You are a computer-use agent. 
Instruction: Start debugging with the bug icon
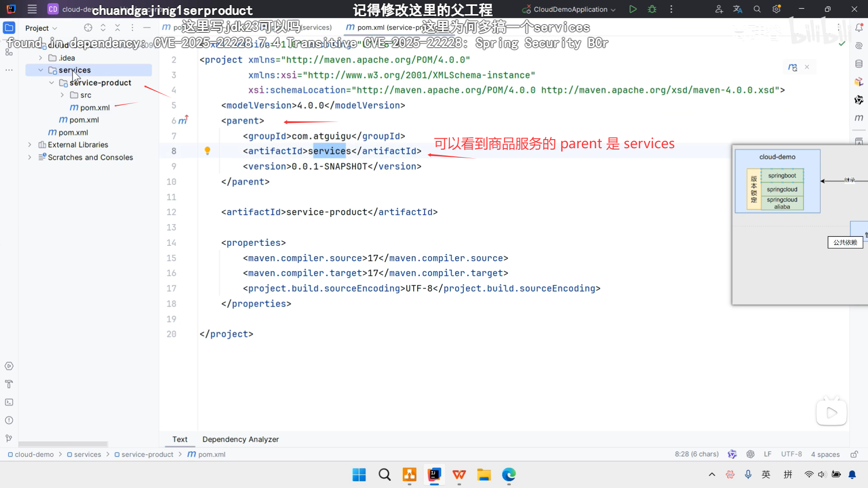[652, 9]
